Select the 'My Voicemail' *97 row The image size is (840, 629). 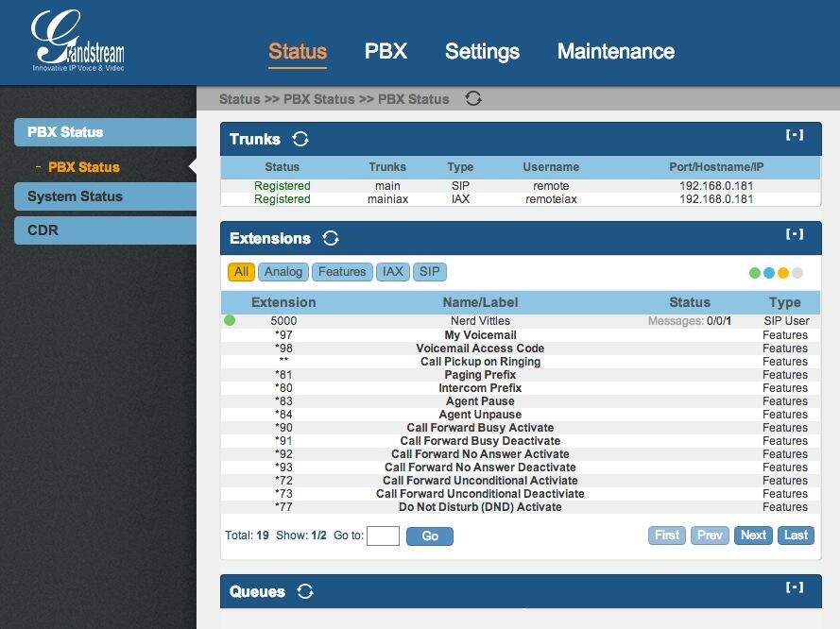pyautogui.click(x=521, y=335)
